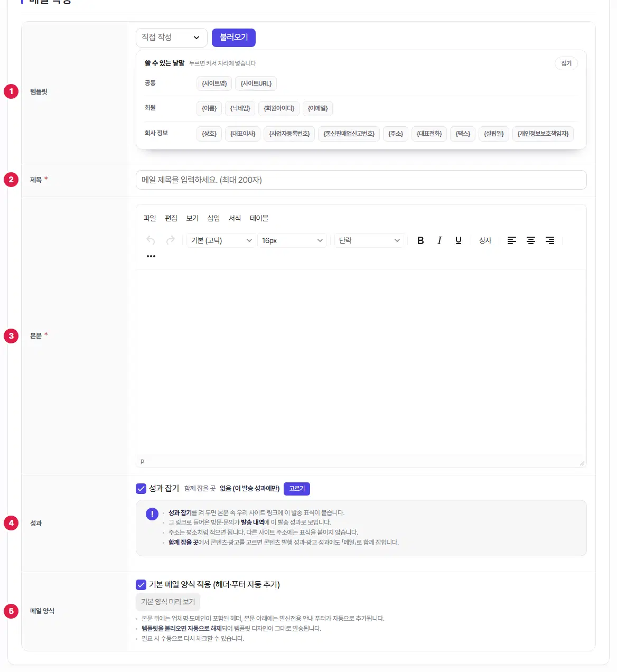Insert the {닉네임} token
This screenshot has height=672, width=617.
(240, 108)
